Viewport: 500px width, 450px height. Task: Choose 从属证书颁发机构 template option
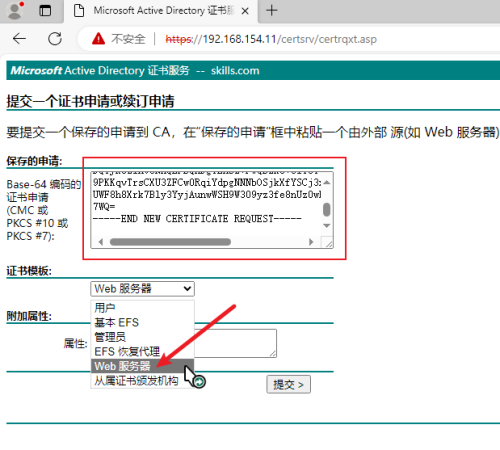pos(142,380)
